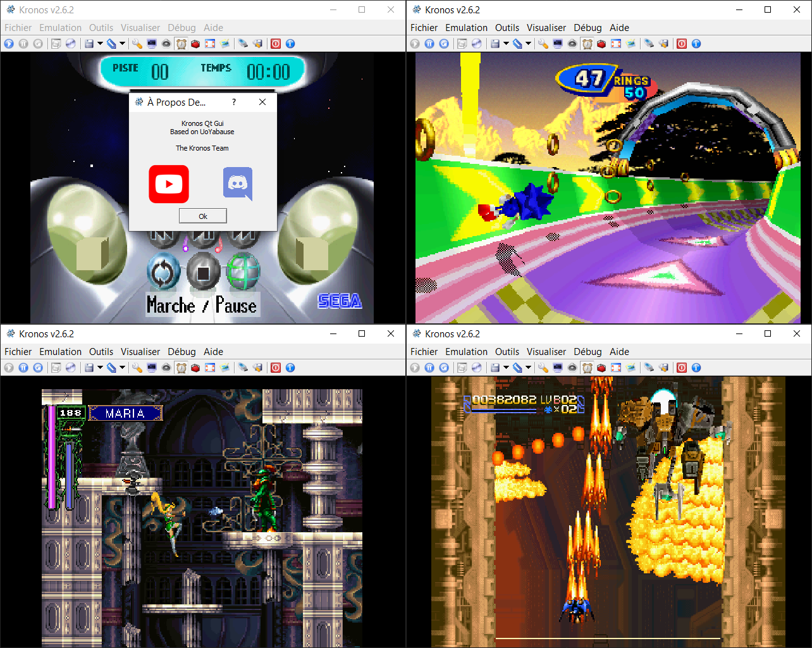Toggle alarm clock frame limiter in shooter window

[587, 368]
